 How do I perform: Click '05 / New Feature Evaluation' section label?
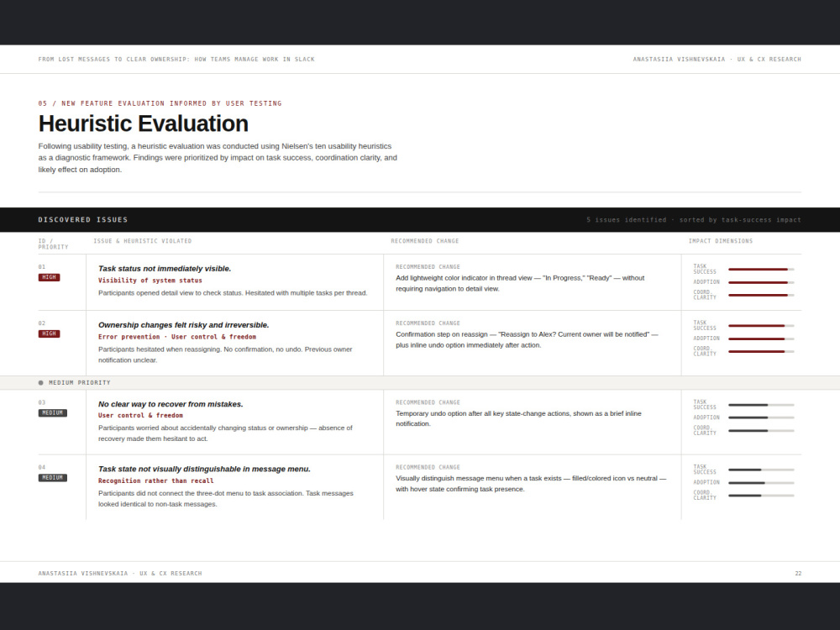click(x=160, y=103)
